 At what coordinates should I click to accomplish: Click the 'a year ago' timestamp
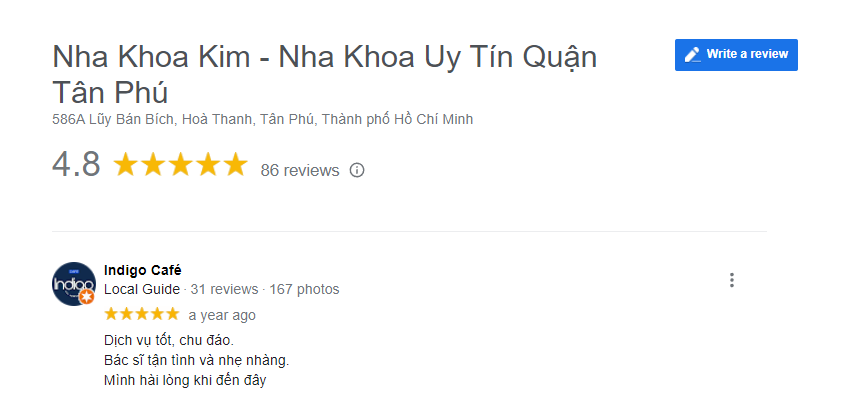coord(222,315)
